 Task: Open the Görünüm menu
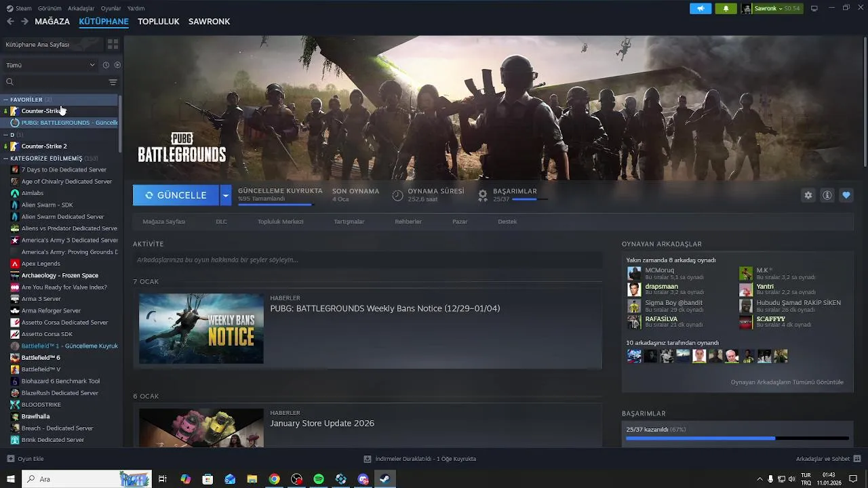tap(50, 8)
